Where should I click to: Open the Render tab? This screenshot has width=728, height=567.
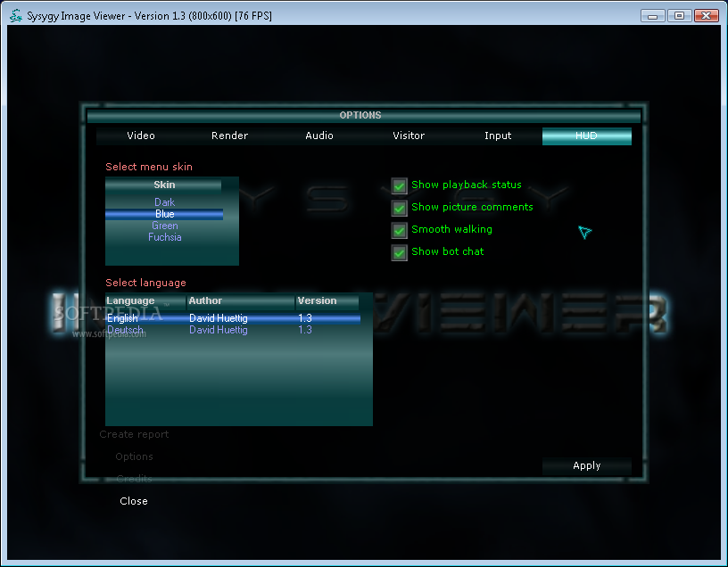click(x=230, y=136)
